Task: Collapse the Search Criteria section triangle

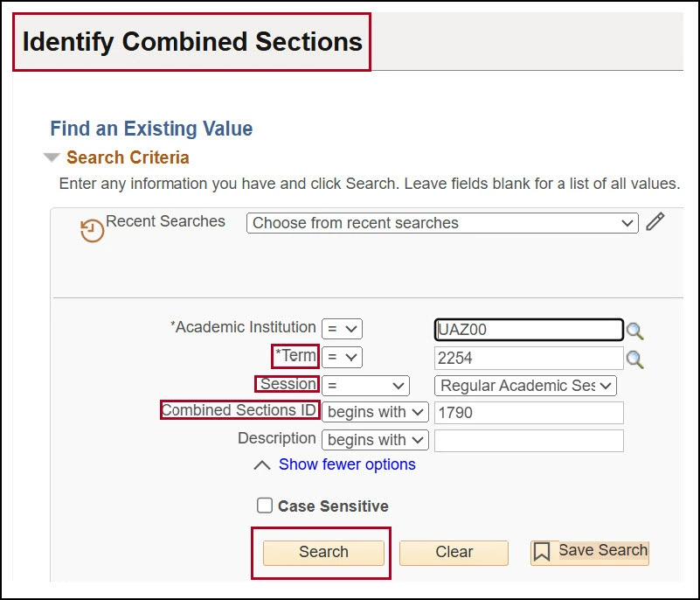Action: [52, 157]
